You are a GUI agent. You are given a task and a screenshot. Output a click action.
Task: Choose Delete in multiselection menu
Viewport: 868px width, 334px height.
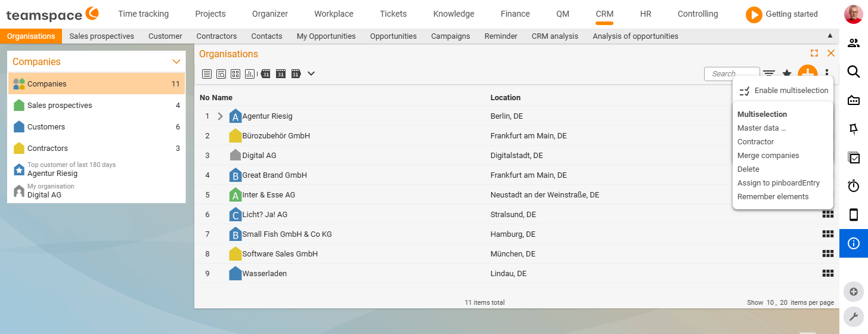(748, 169)
